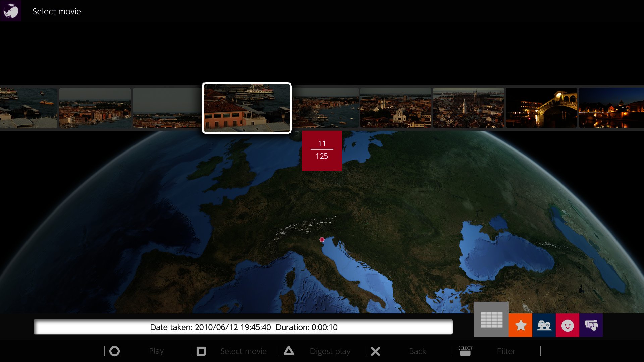Select the canal aerial thumbnail right of selection
This screenshot has width=644, height=362.
click(325, 108)
